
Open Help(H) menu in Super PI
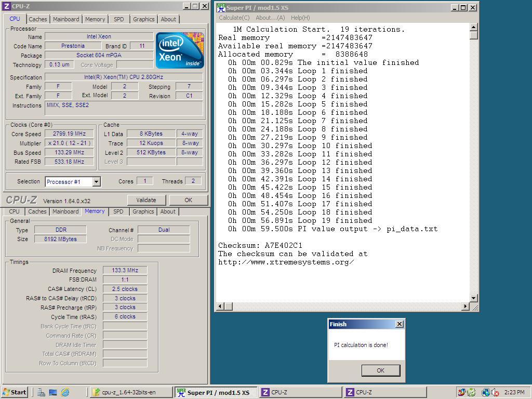point(300,18)
